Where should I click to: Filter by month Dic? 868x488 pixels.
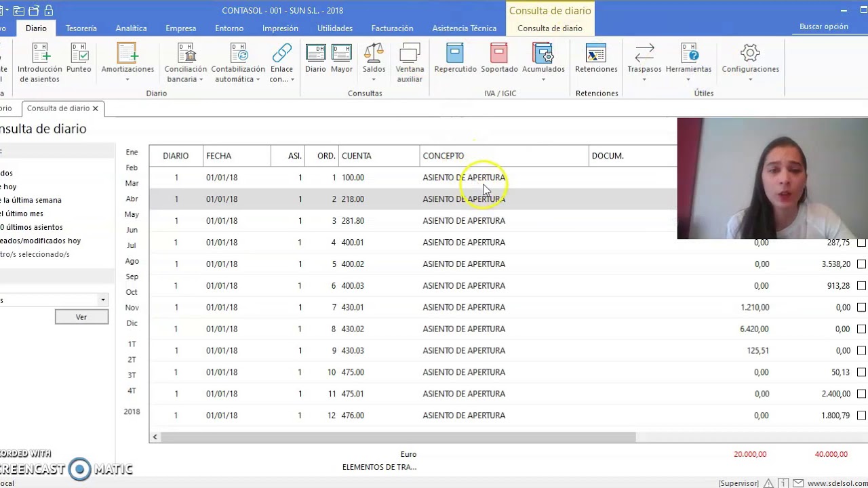coord(132,323)
